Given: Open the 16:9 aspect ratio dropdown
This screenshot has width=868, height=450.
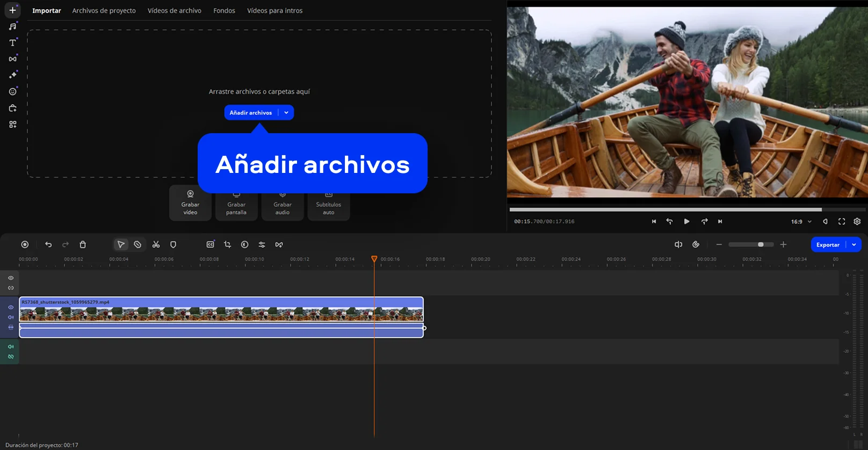Looking at the screenshot, I should coord(801,221).
